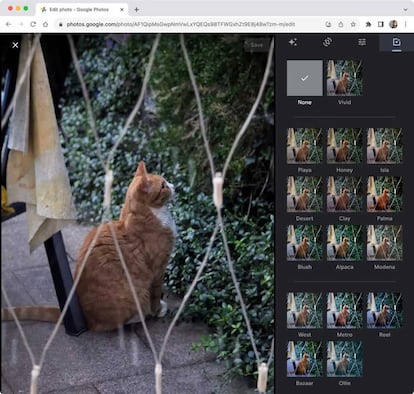Open the Suggestions sparkle tab
Image resolution: width=414 pixels, height=394 pixels.
point(293,42)
